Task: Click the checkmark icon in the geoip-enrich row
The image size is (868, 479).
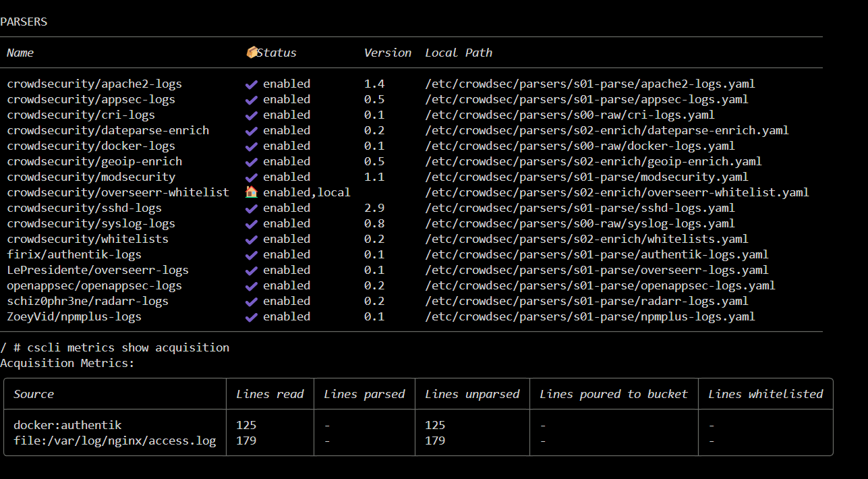Action: click(x=252, y=162)
